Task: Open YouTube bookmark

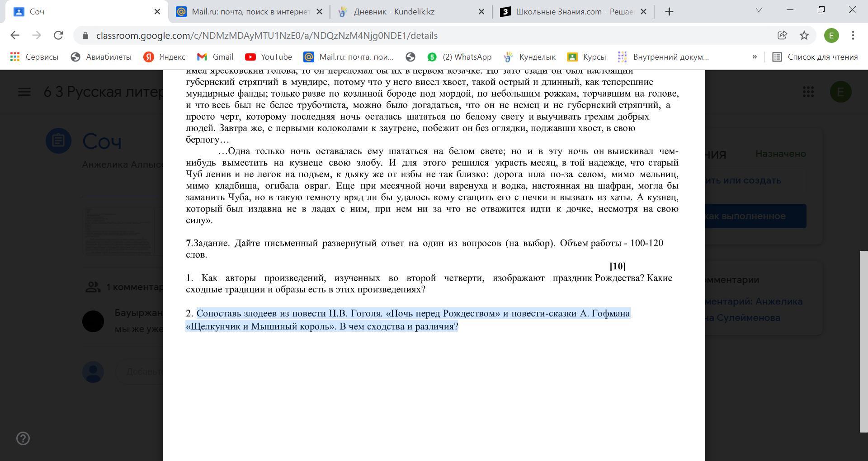Action: (269, 57)
